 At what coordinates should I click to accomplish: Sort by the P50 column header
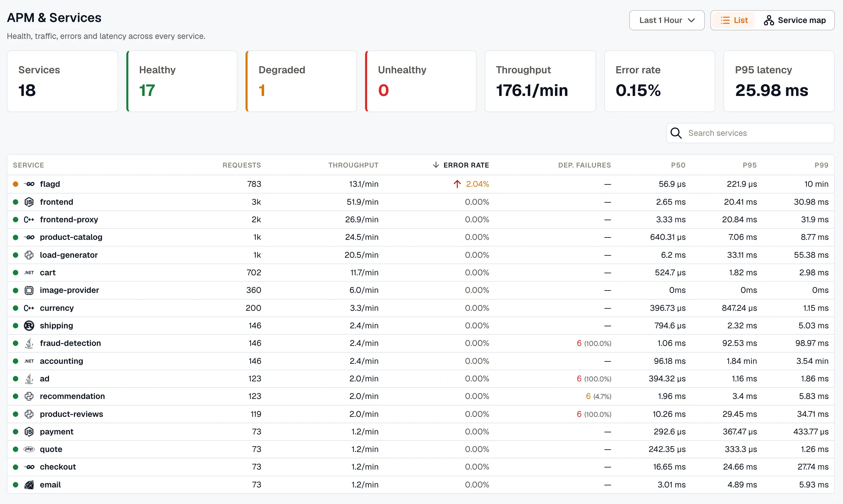pyautogui.click(x=678, y=165)
